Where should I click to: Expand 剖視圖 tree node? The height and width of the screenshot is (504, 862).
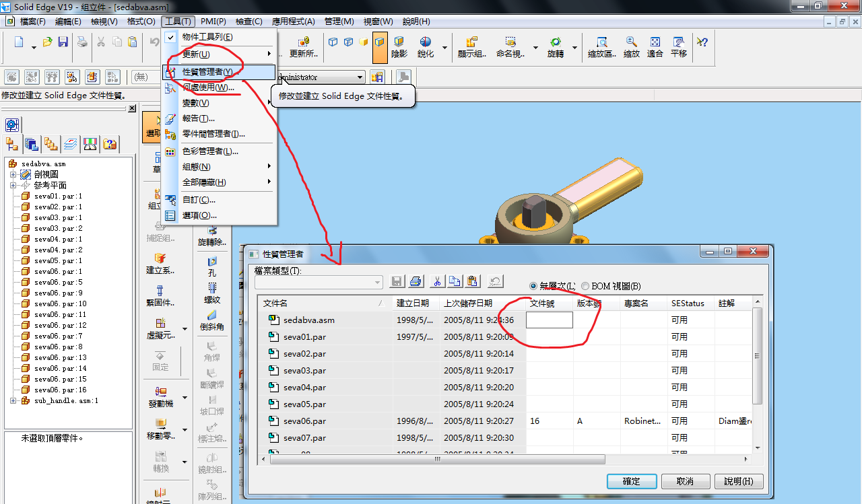tap(13, 175)
